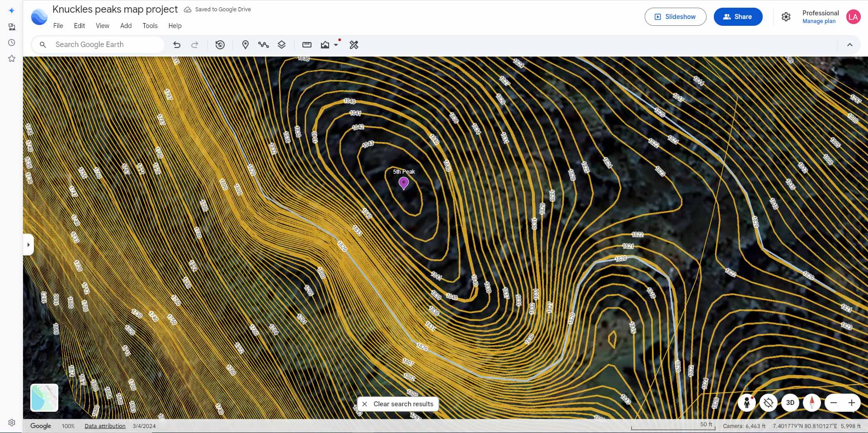Open the Tools menu
The height and width of the screenshot is (433, 868).
(x=150, y=26)
